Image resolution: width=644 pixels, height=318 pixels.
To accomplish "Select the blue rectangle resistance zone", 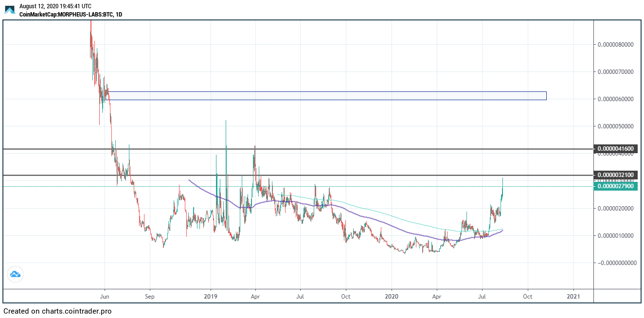I will pos(326,96).
